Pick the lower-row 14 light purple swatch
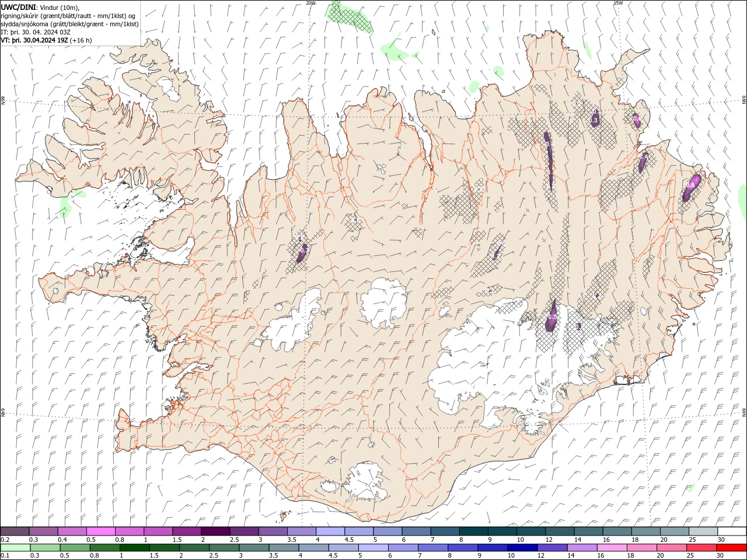This screenshot has width=747, height=560. tap(582, 548)
